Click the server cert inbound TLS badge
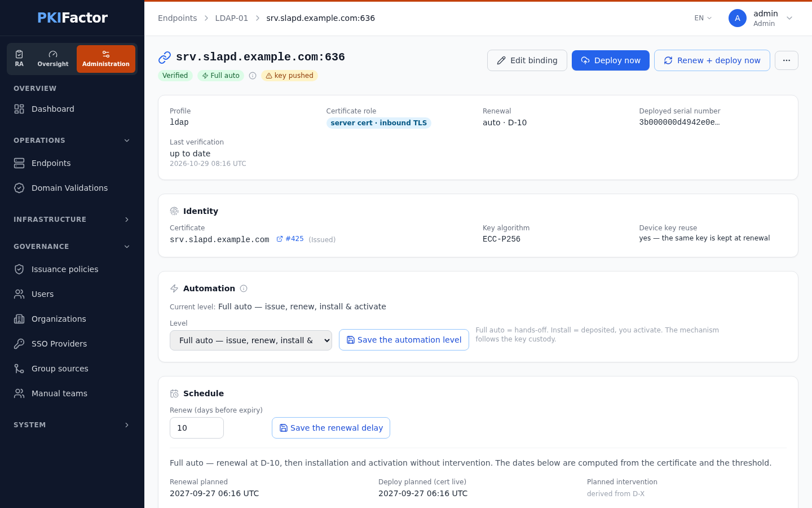The width and height of the screenshot is (812, 508). coord(379,123)
